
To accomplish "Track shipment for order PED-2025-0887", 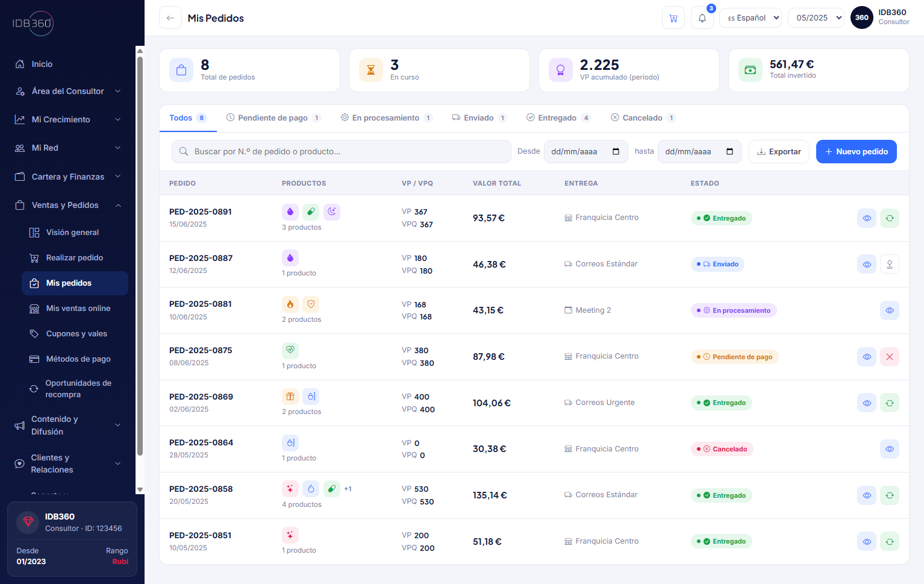I will pos(890,265).
